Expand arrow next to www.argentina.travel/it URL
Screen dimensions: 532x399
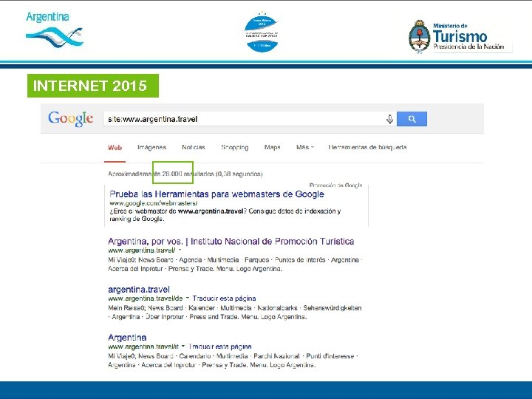(183, 346)
